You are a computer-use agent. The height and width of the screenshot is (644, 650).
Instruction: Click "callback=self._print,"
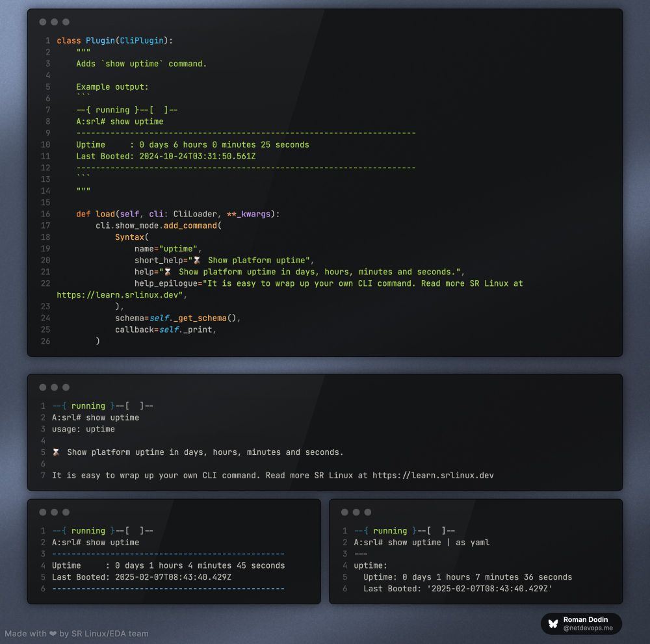click(166, 330)
